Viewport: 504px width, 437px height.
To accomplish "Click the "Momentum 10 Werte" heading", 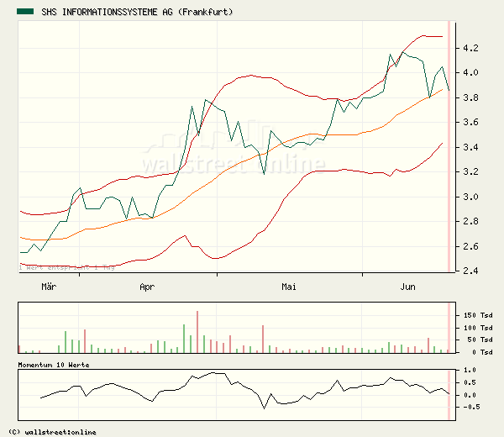I will (x=54, y=365).
